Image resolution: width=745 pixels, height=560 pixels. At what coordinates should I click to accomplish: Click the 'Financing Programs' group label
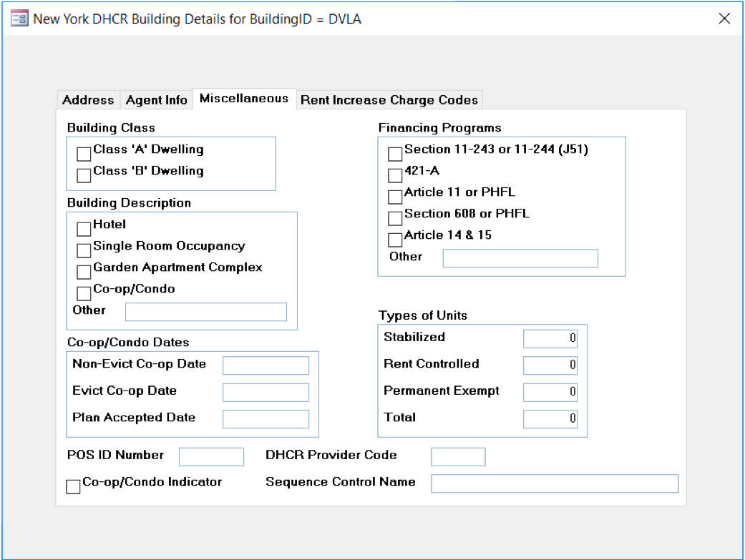[439, 128]
